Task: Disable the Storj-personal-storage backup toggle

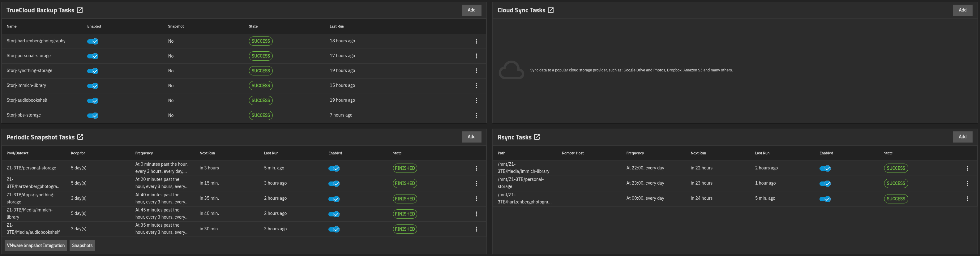Action: (x=93, y=56)
